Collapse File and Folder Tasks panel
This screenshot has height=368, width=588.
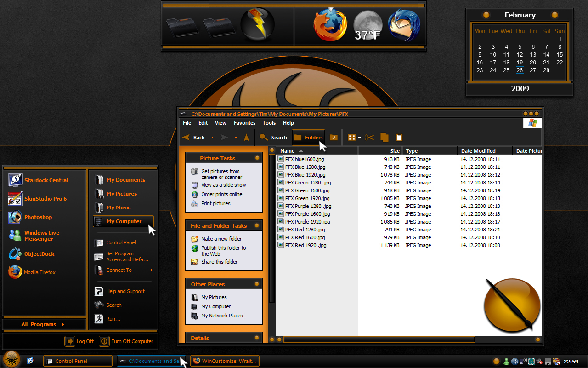click(x=257, y=225)
